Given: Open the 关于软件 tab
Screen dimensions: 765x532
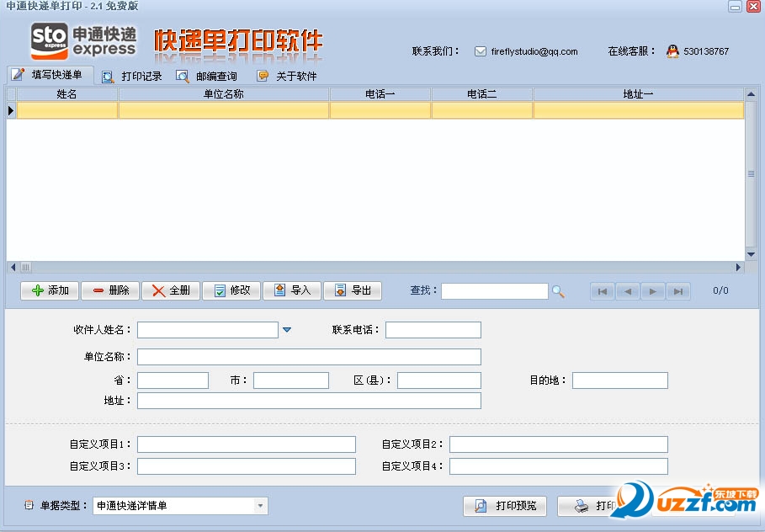Looking at the screenshot, I should 287,76.
